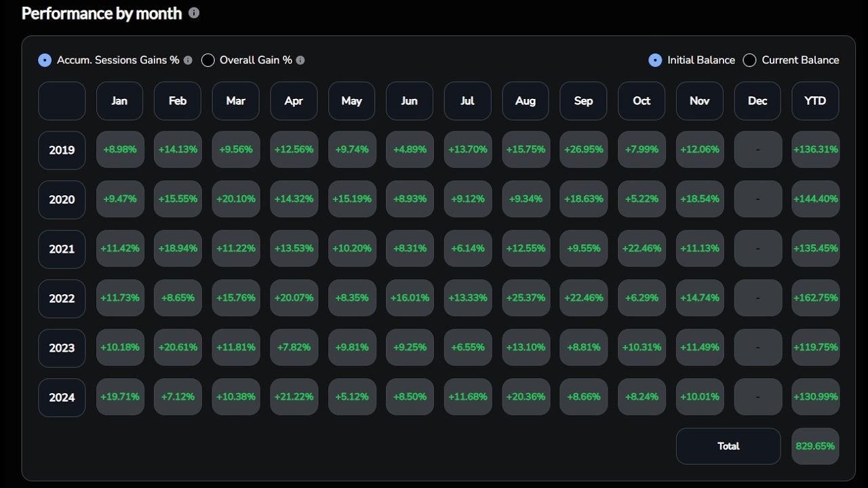868x488 pixels.
Task: Click the +20.36% cell
Action: pos(526,397)
